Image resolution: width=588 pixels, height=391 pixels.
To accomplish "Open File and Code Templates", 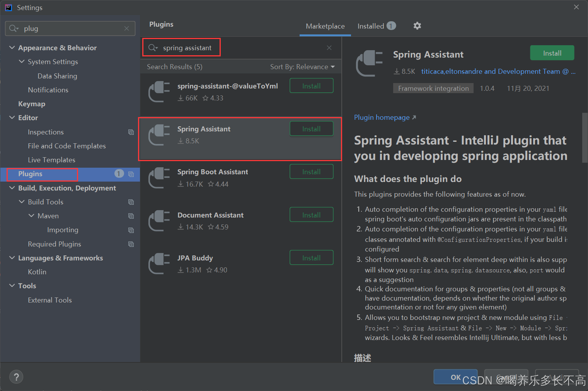I will click(67, 146).
